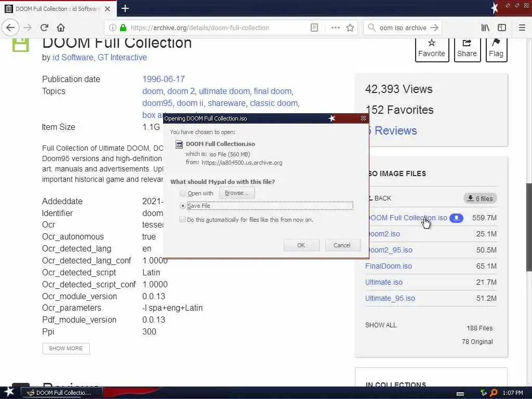Select DOOM Full Collection taskbar window button
This screenshot has width=532, height=399.
[61, 393]
